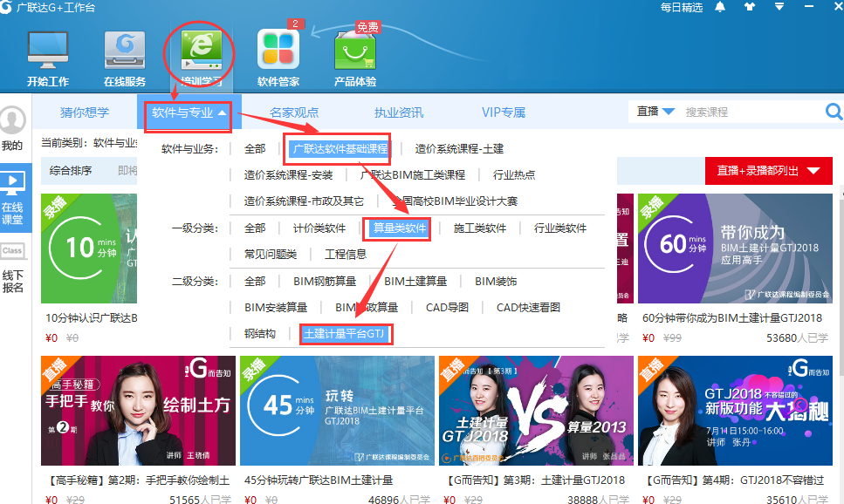844x504 pixels.
Task: Select BIM装饰 subcategory
Action: 496,282
